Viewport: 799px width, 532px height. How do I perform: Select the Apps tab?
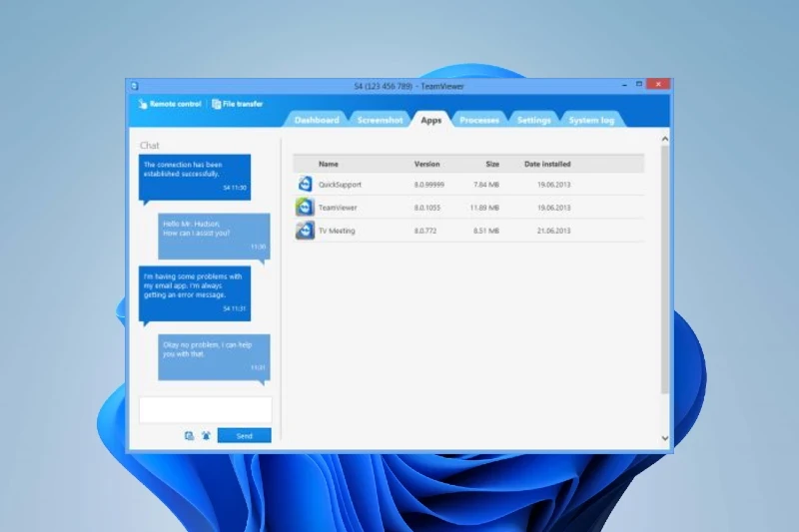tap(431, 120)
